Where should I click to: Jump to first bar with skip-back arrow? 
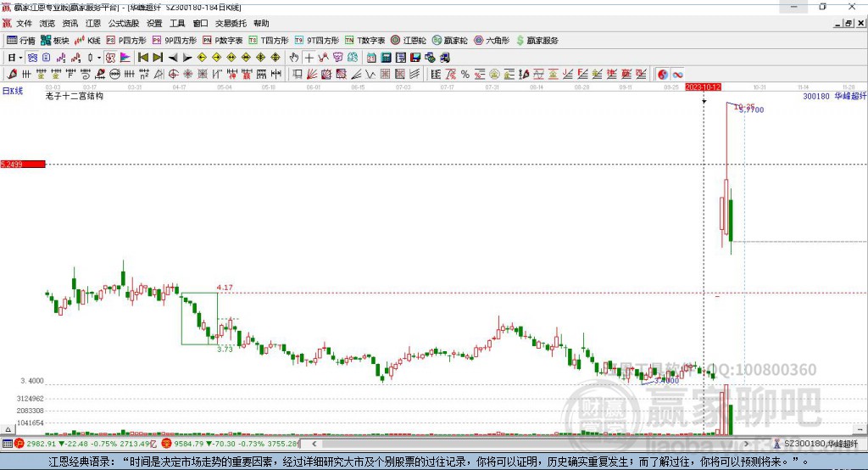pyautogui.click(x=143, y=58)
